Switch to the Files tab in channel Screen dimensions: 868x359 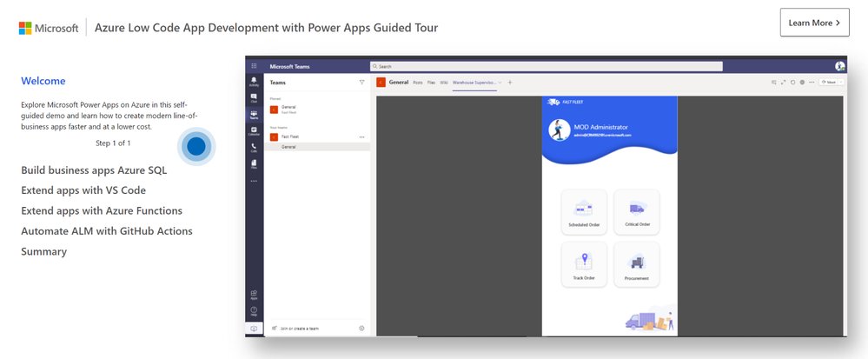coord(431,82)
